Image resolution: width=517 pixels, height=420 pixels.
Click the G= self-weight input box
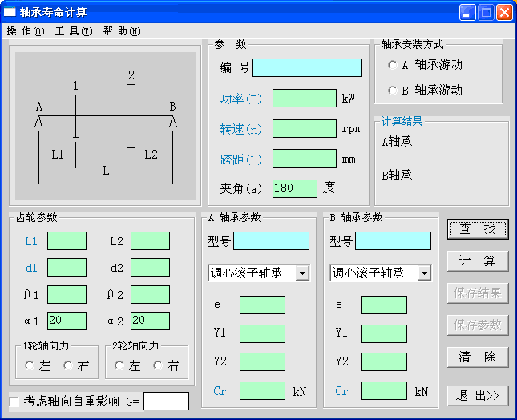pyautogui.click(x=166, y=401)
